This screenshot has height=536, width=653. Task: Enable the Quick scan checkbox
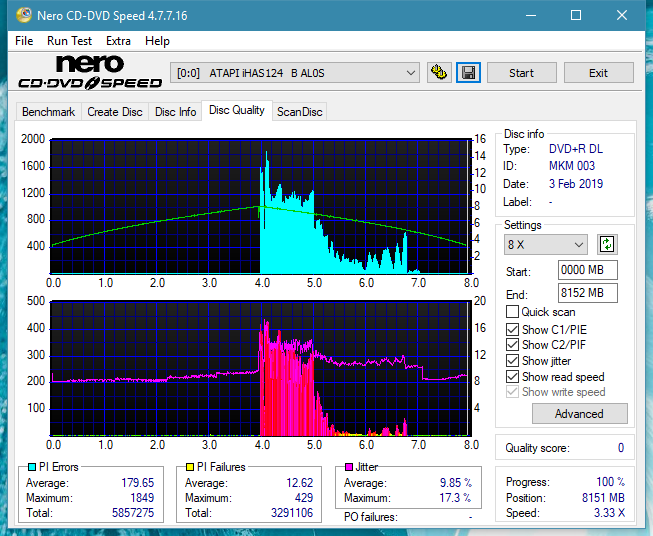pos(512,312)
